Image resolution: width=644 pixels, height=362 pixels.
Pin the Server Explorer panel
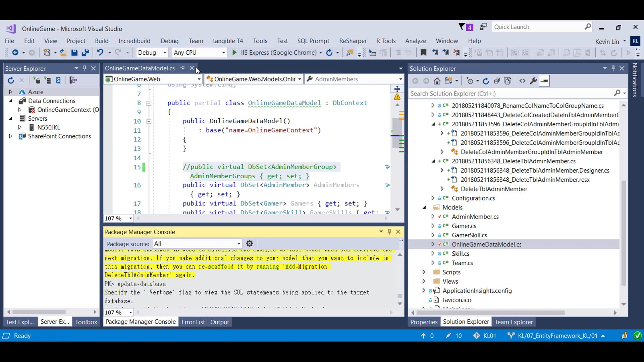(x=85, y=68)
